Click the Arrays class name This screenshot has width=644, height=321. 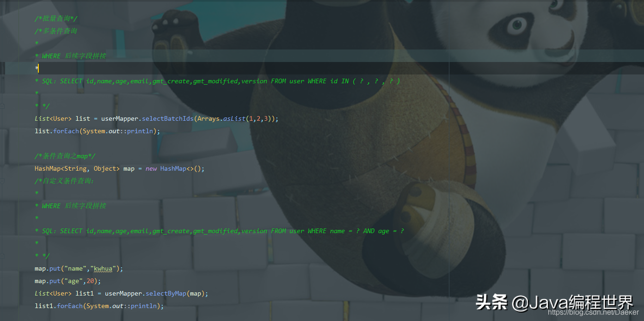tap(208, 118)
